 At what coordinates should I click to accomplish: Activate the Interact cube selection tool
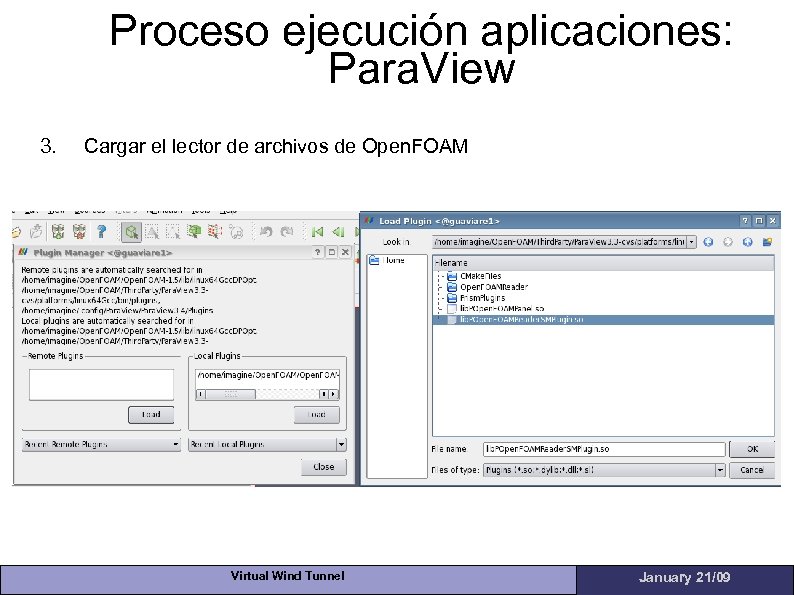131,232
